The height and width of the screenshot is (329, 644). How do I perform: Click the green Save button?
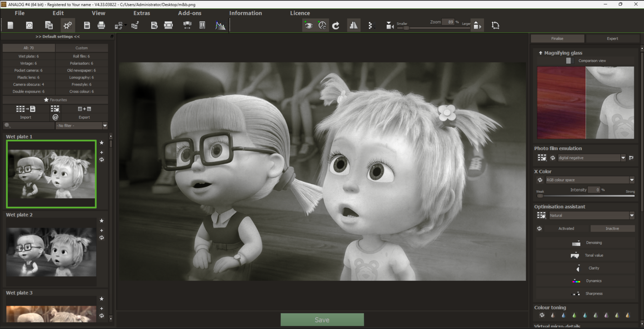322,319
